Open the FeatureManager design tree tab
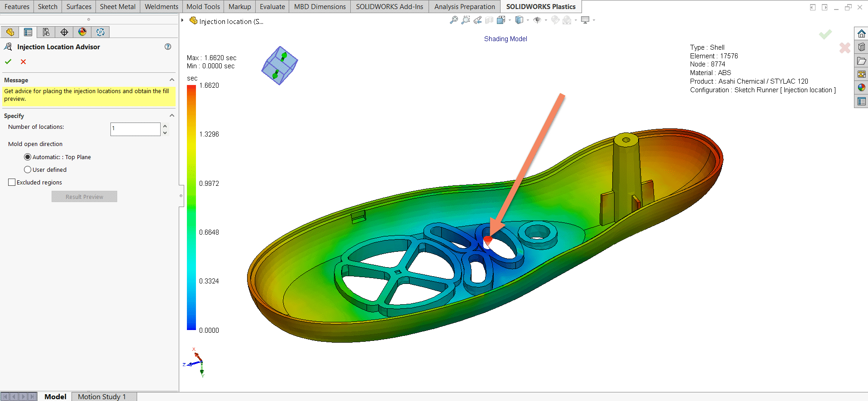Image resolution: width=868 pixels, height=401 pixels. (x=10, y=32)
